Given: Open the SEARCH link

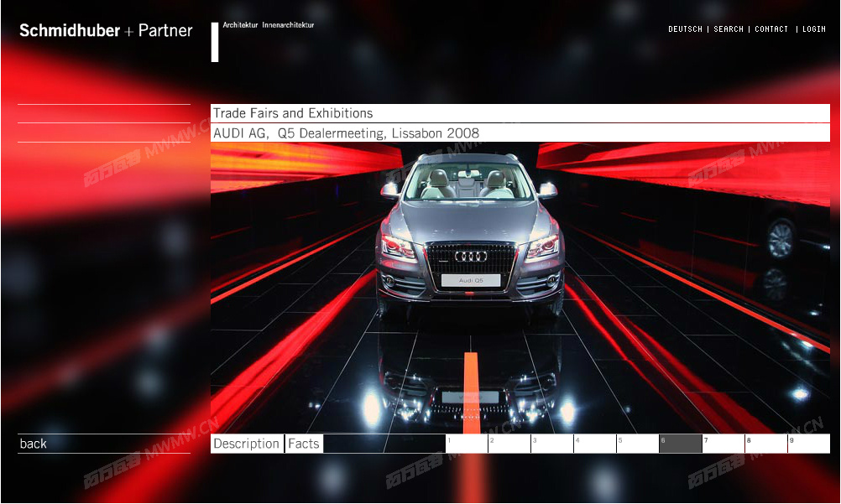Looking at the screenshot, I should [729, 29].
